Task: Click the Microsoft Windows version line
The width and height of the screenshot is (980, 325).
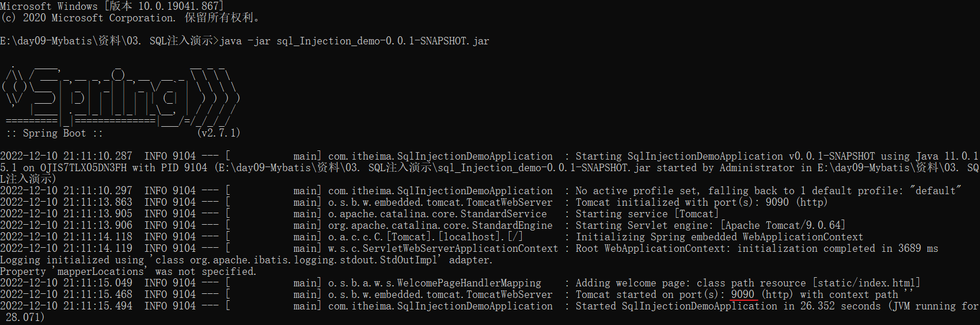Action: pos(112,6)
